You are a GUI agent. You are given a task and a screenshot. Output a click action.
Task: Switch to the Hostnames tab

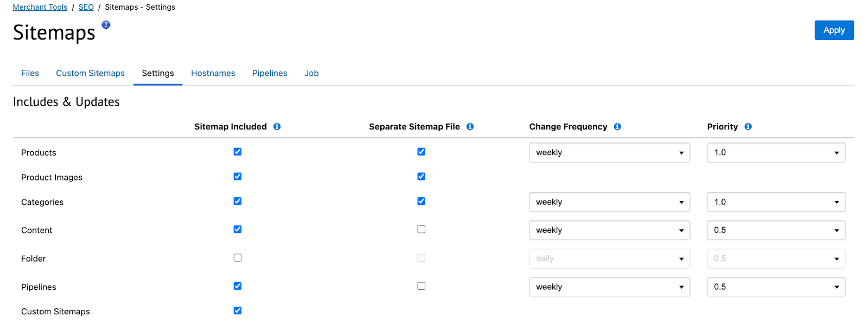pos(213,73)
